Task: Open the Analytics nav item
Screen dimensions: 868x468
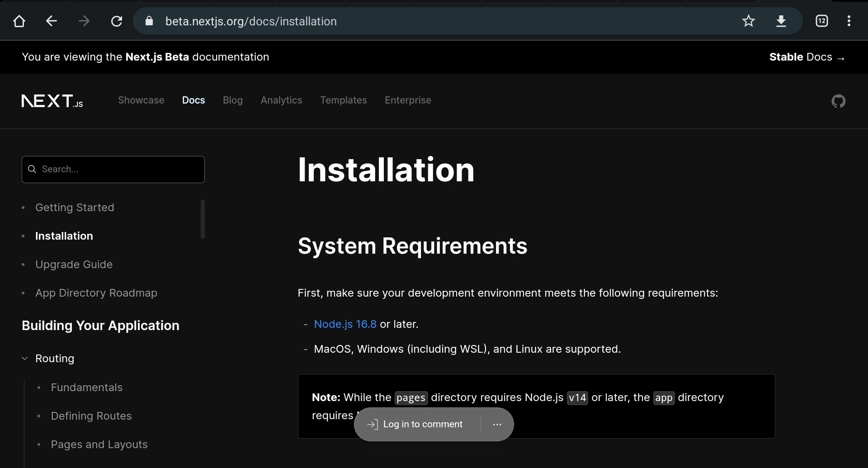Action: click(x=281, y=100)
